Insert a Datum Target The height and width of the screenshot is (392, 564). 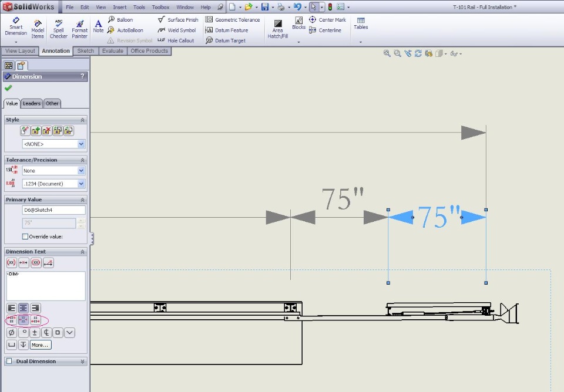point(226,40)
